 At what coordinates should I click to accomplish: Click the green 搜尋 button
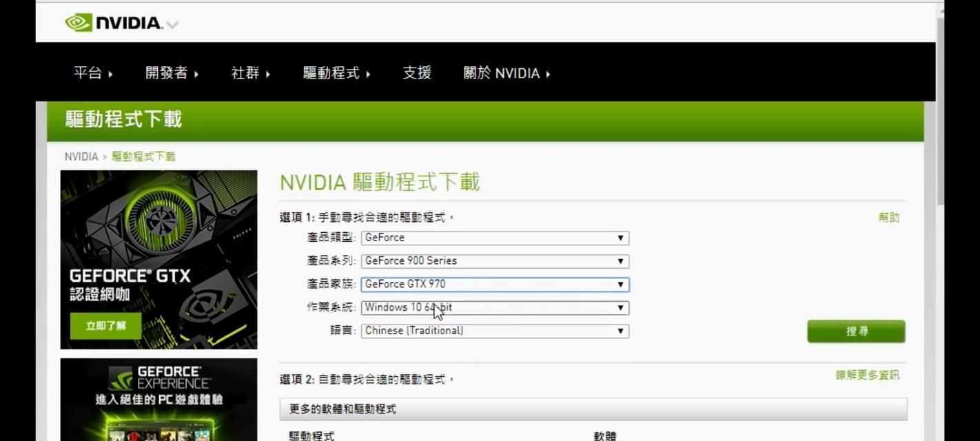[x=856, y=331]
